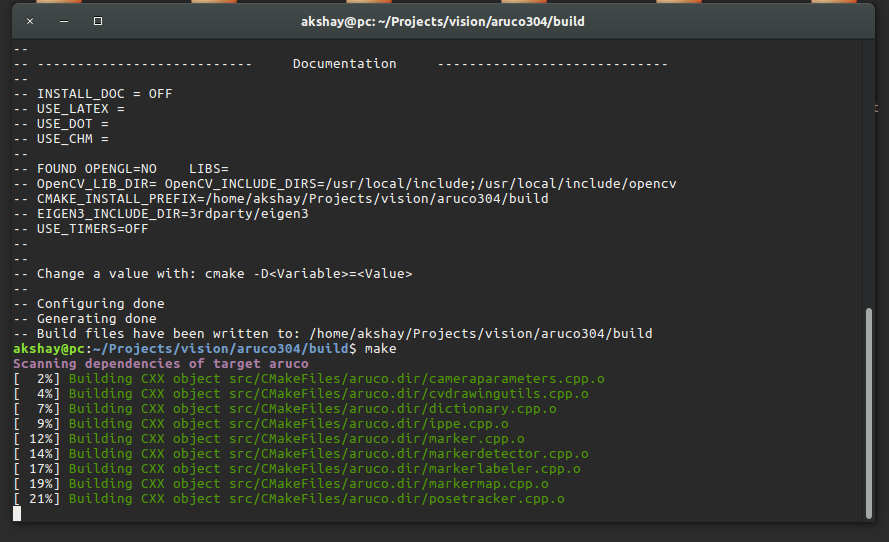Click the markerdetector.cpp.o build line
This screenshot has width=889, height=542.
tap(301, 454)
